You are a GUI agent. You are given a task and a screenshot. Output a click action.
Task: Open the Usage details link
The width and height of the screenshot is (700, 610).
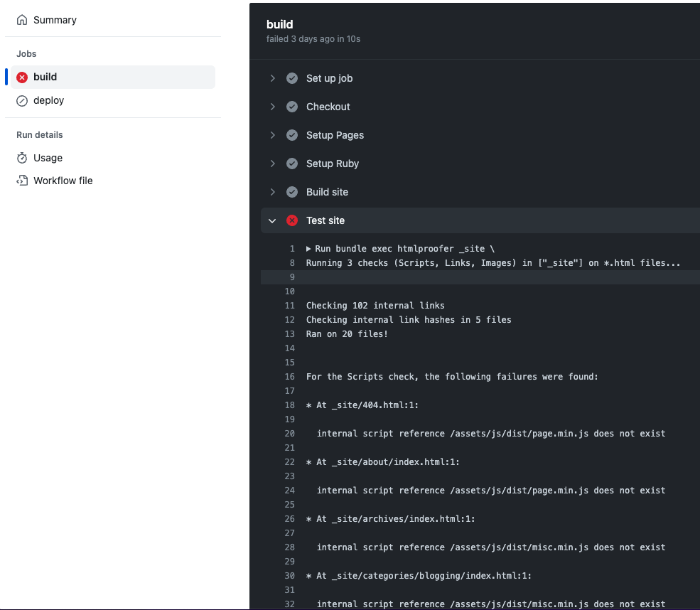pos(48,158)
